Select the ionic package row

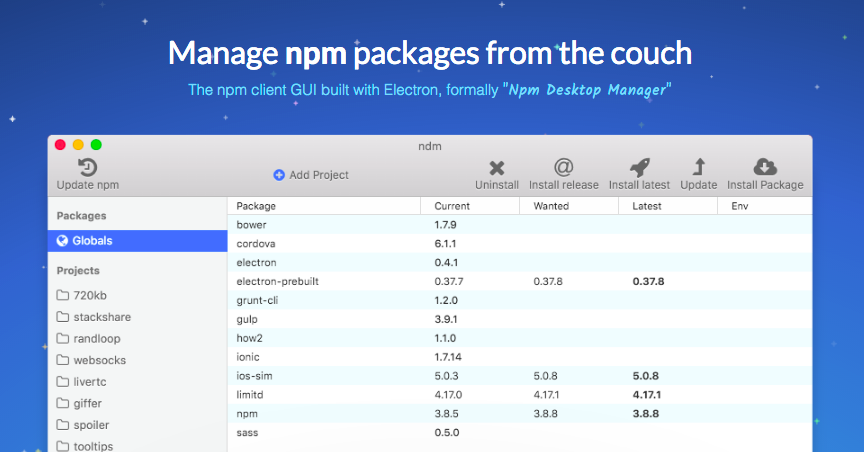(x=520, y=357)
